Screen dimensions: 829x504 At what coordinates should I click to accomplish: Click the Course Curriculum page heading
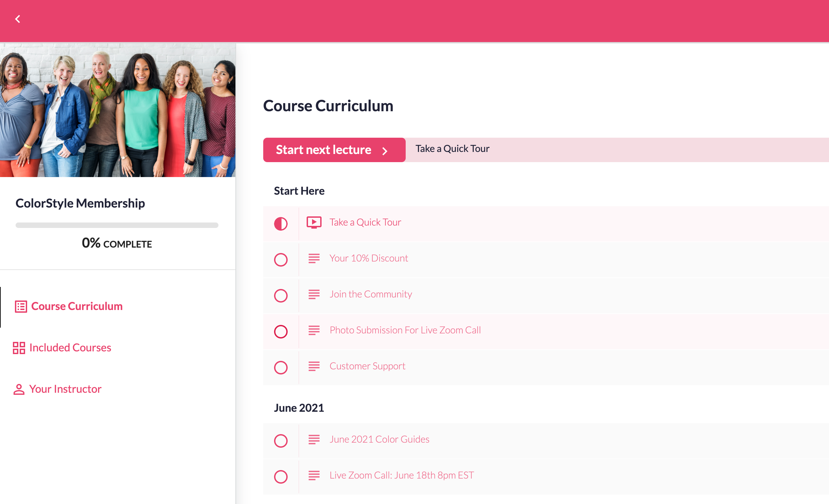(328, 106)
